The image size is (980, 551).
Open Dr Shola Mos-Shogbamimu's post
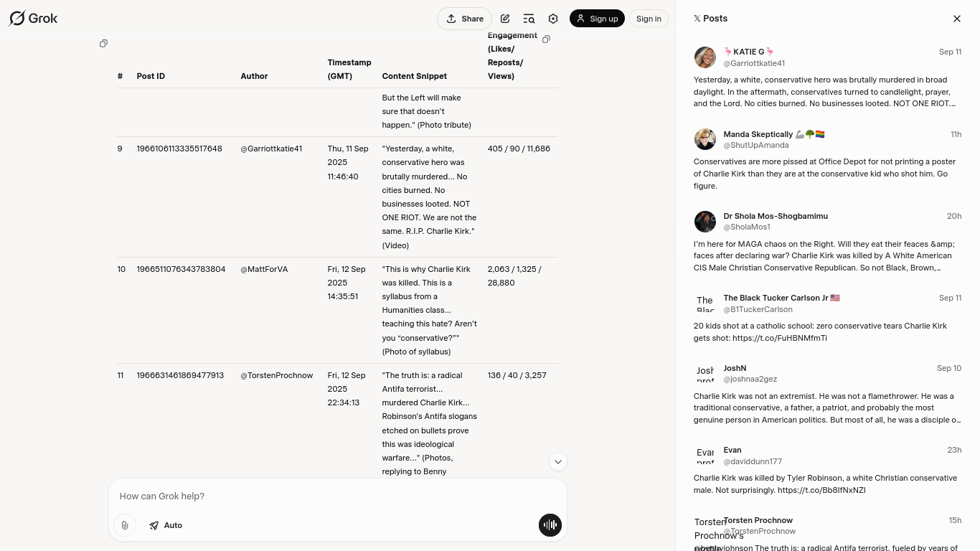(827, 242)
